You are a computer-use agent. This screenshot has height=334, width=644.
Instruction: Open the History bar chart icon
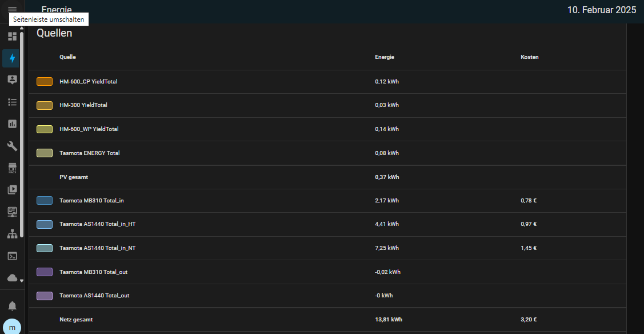pyautogui.click(x=12, y=124)
